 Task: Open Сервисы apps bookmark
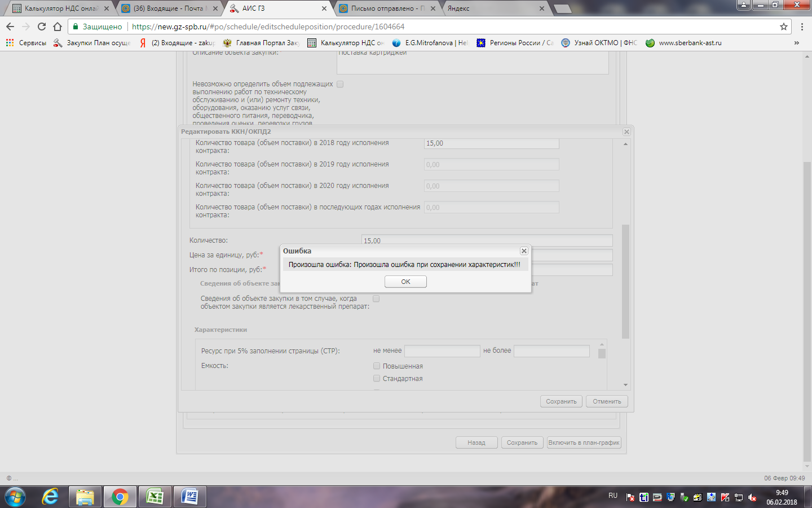26,43
